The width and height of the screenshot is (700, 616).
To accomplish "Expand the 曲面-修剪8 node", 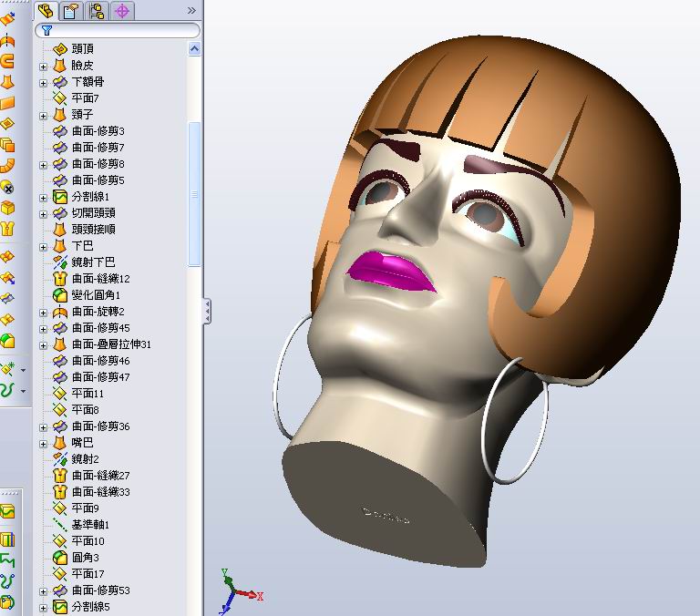I will pyautogui.click(x=44, y=165).
